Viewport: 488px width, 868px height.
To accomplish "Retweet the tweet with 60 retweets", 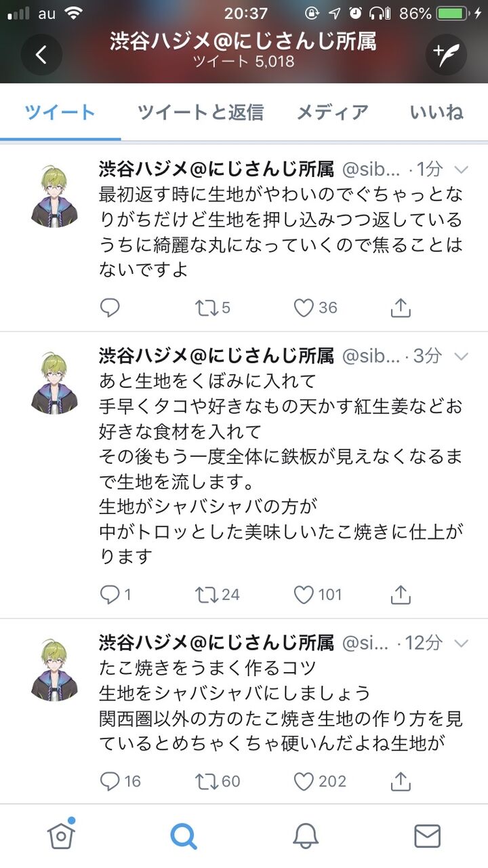I will (205, 781).
